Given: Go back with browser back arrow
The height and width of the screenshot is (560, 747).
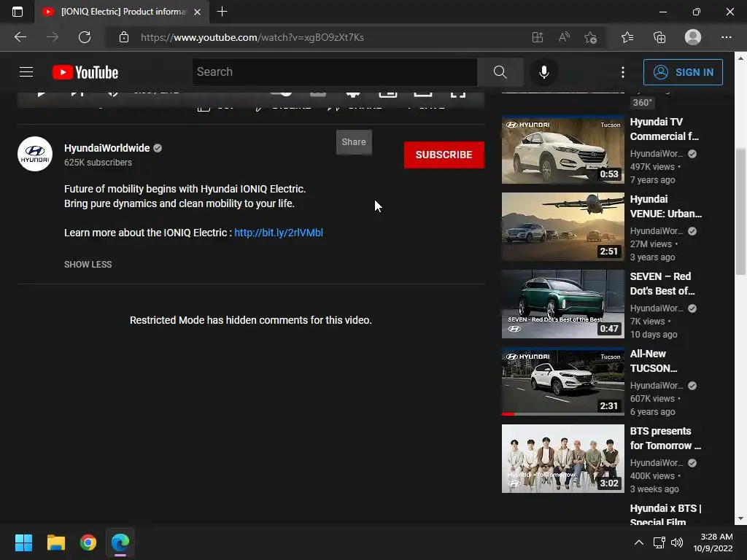Looking at the screenshot, I should tap(20, 37).
